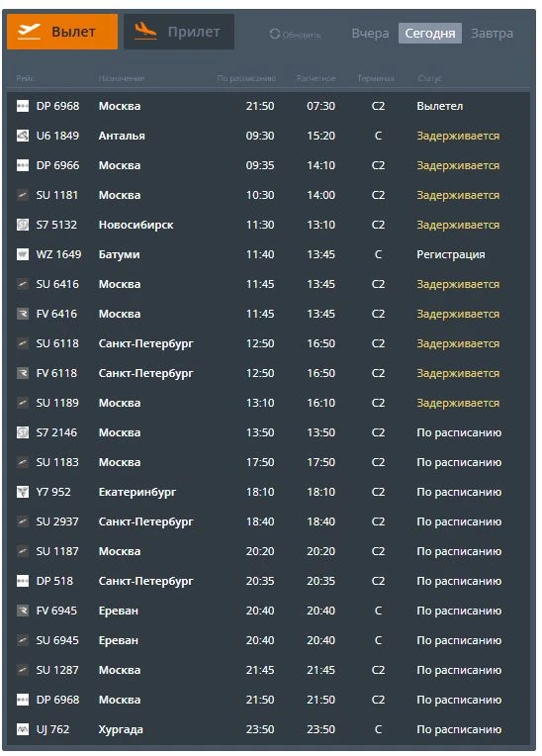Click the S7 logo next to S7 5132
This screenshot has height=756, width=542.
(23, 225)
